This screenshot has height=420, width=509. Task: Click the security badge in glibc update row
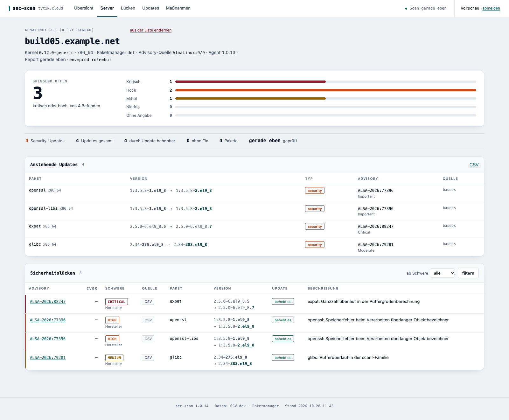315,245
